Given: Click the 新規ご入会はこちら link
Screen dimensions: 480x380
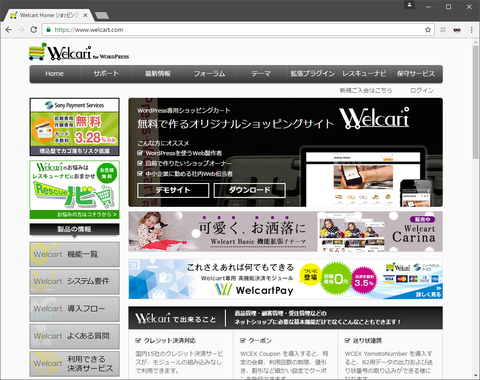Looking at the screenshot, I should click(x=366, y=90).
